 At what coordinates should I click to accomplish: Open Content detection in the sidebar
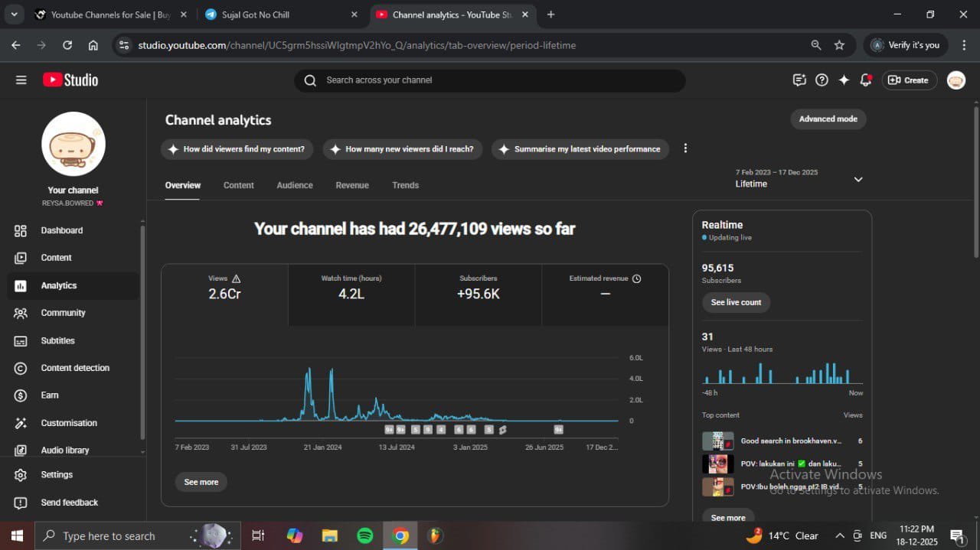[74, 368]
